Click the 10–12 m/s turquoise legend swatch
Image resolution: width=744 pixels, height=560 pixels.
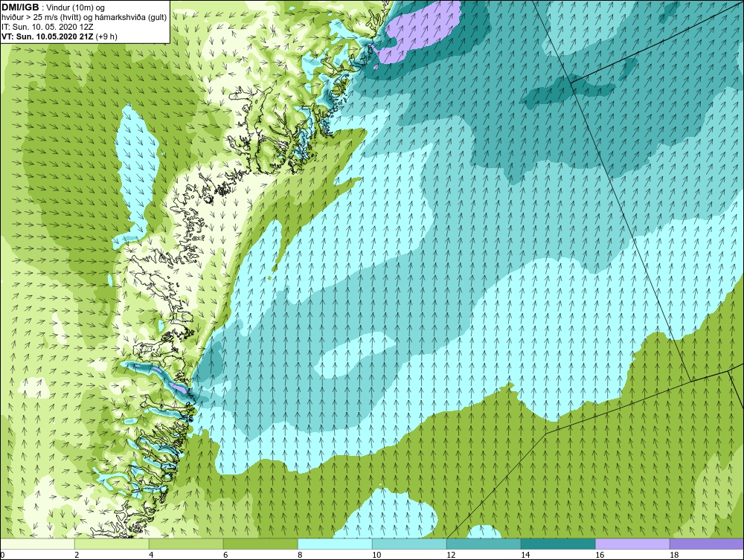409,544
